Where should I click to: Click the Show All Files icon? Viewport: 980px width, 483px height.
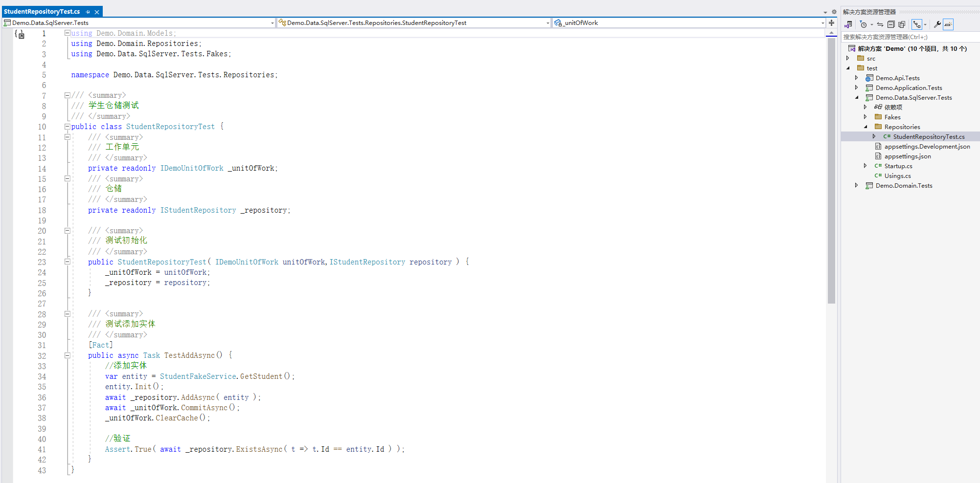tap(902, 24)
